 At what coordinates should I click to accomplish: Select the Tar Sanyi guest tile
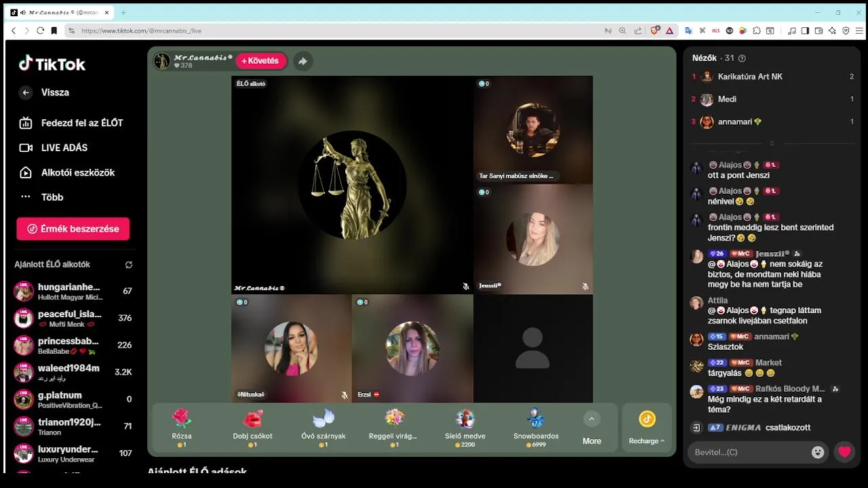pos(533,130)
